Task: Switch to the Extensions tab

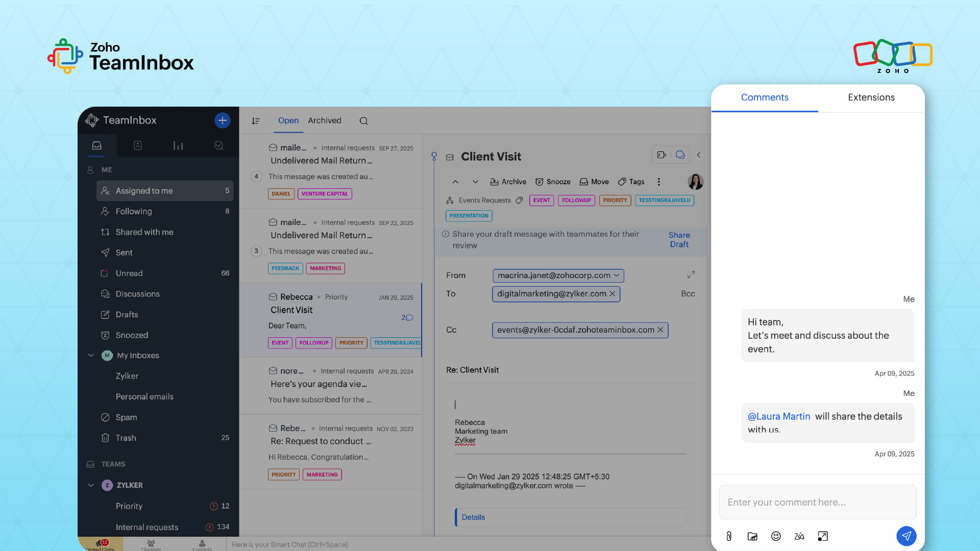Action: pyautogui.click(x=871, y=97)
